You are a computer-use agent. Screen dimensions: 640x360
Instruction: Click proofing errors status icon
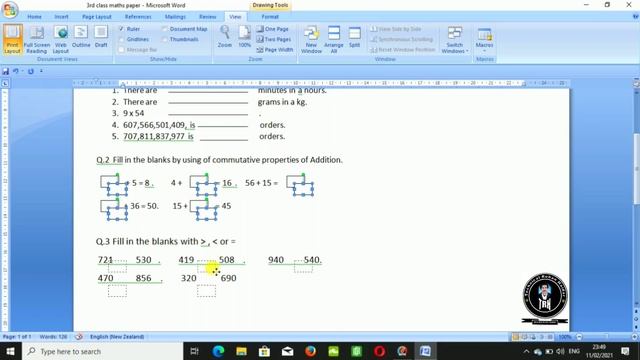point(79,337)
